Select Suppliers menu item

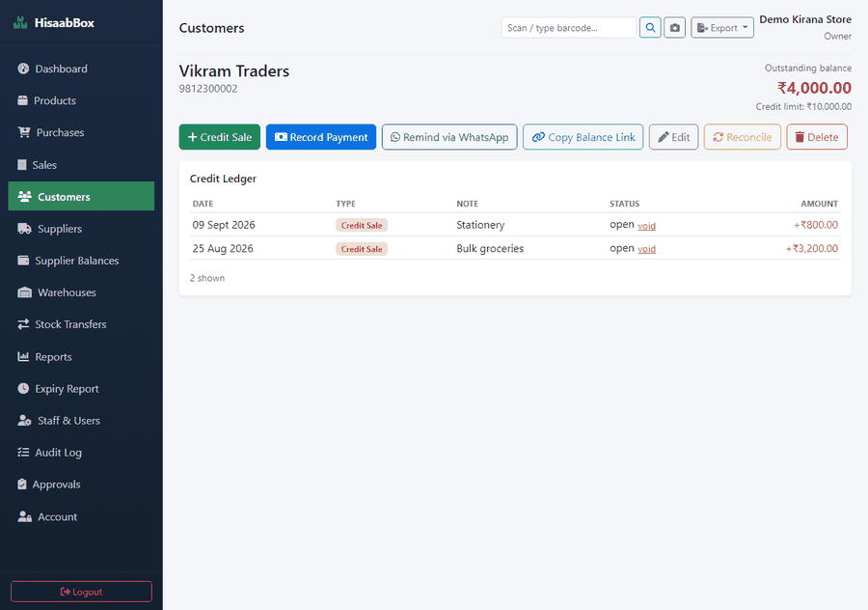tap(81, 228)
